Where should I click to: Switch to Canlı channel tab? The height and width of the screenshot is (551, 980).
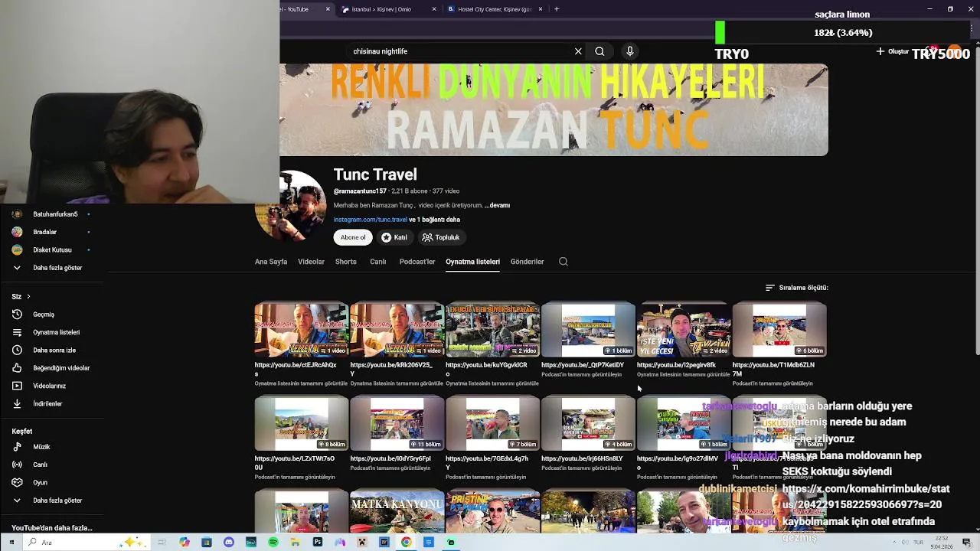pyautogui.click(x=378, y=262)
